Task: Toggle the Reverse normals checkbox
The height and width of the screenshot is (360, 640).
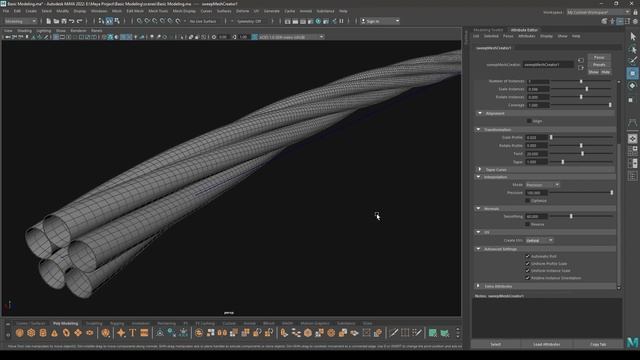Action: click(528, 224)
